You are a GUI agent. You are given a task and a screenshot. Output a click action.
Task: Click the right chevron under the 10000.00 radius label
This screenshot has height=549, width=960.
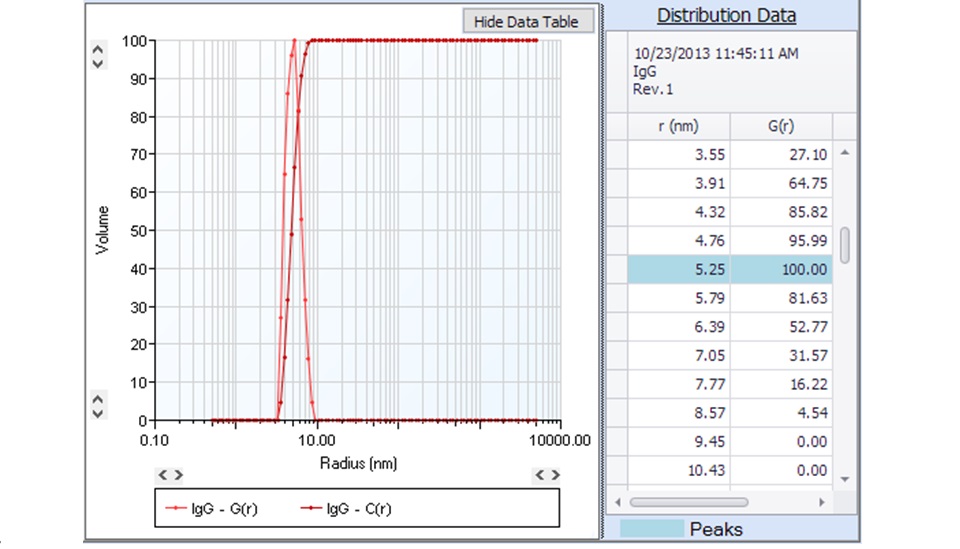tap(554, 475)
